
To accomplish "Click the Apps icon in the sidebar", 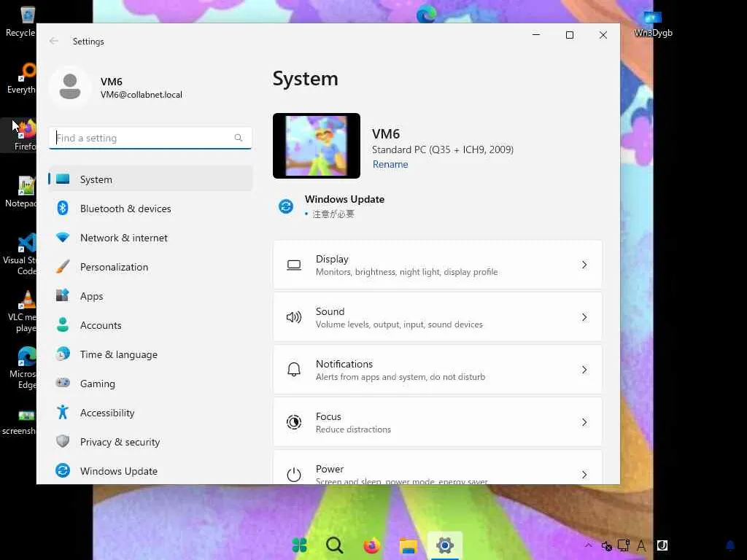I will pyautogui.click(x=63, y=295).
